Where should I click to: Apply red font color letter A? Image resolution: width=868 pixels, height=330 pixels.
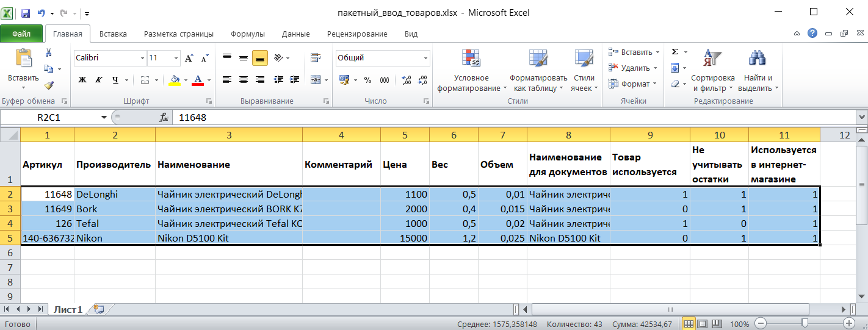tap(197, 80)
